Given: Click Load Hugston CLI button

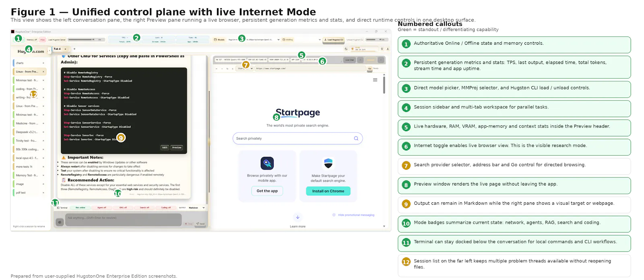Looking at the screenshot, I should [x=334, y=39].
